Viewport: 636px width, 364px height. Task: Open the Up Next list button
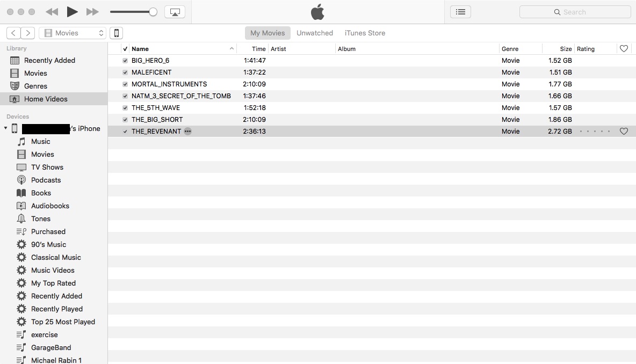[x=460, y=12]
